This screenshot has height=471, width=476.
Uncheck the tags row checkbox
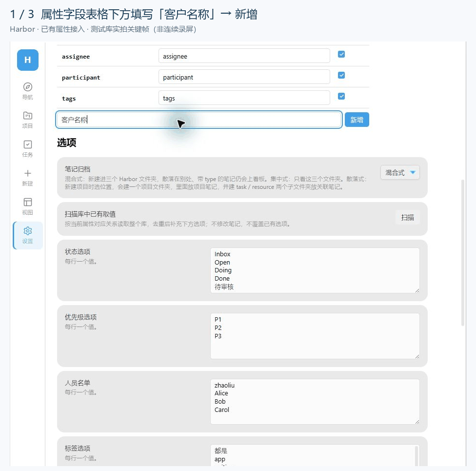(341, 96)
